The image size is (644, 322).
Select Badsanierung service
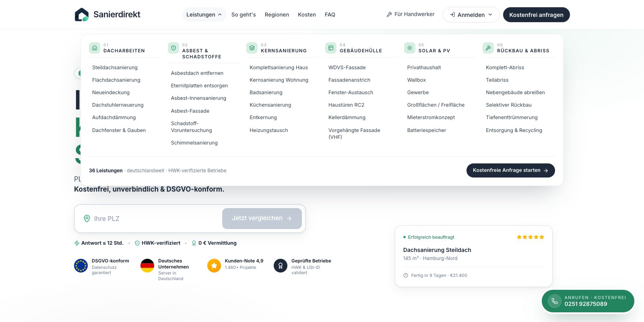pos(266,92)
